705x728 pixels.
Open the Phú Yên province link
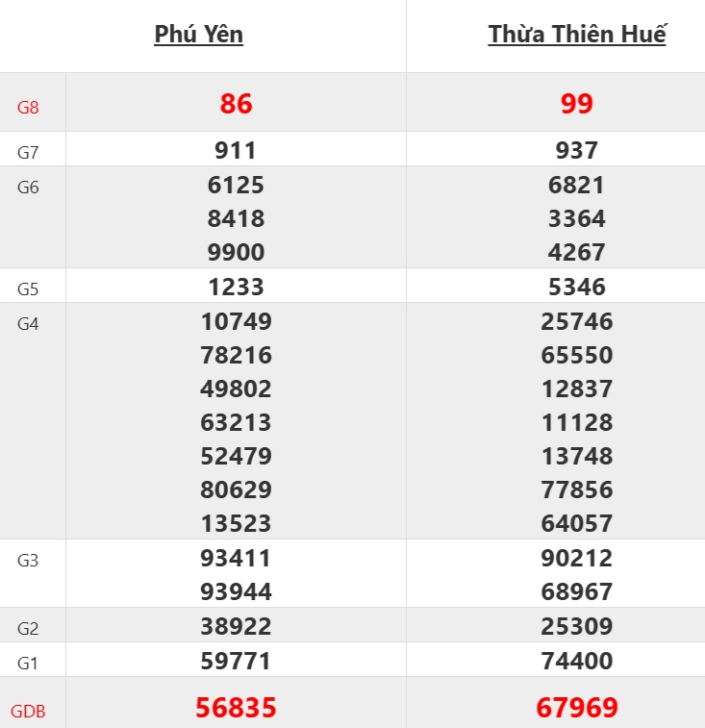tap(198, 35)
